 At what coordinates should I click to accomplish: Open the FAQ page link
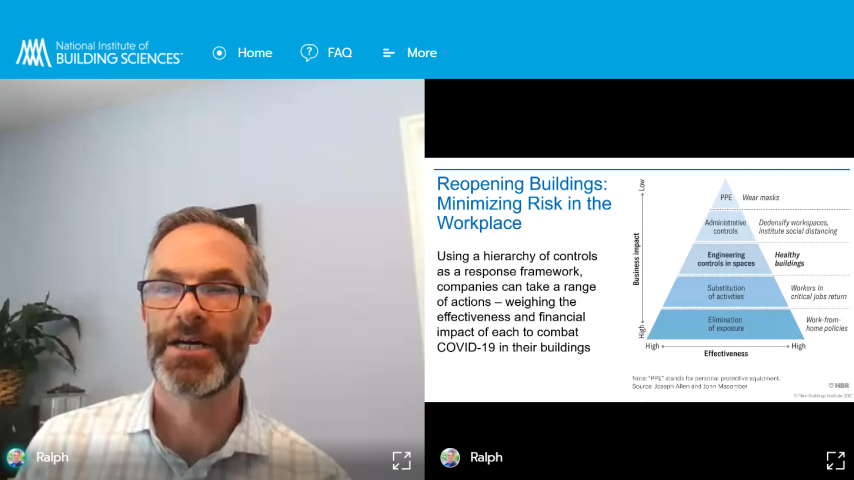tap(340, 53)
